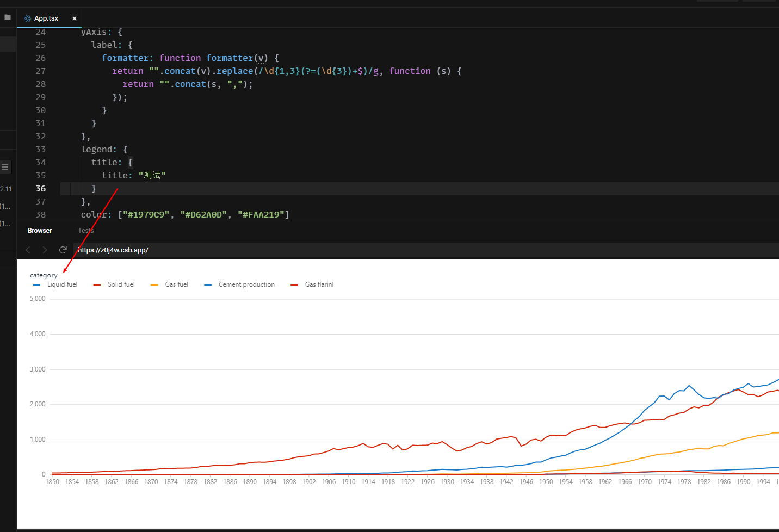Toggle the Cement production legend series

tap(240, 284)
